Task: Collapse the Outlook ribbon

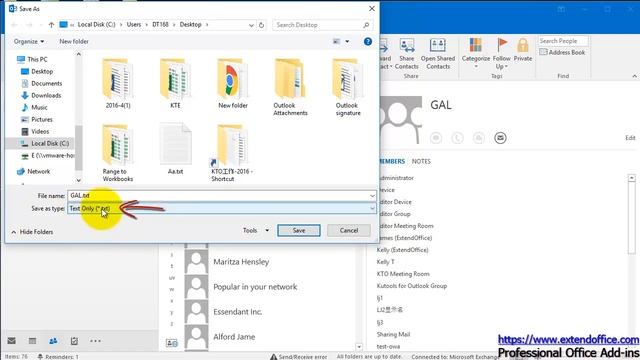Action: 634,76
